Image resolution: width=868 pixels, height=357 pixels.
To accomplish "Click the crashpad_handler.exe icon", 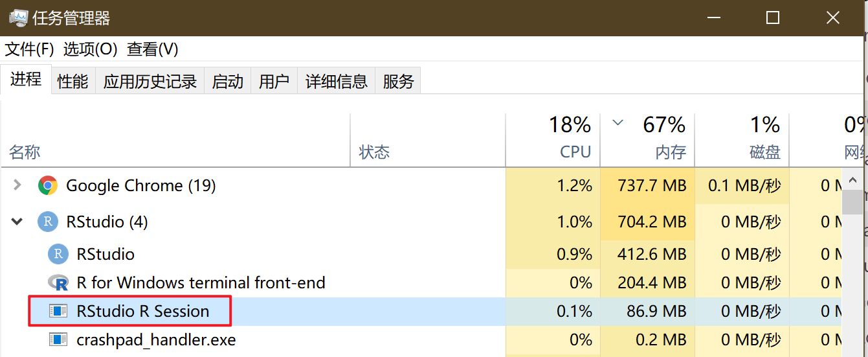I will (58, 340).
